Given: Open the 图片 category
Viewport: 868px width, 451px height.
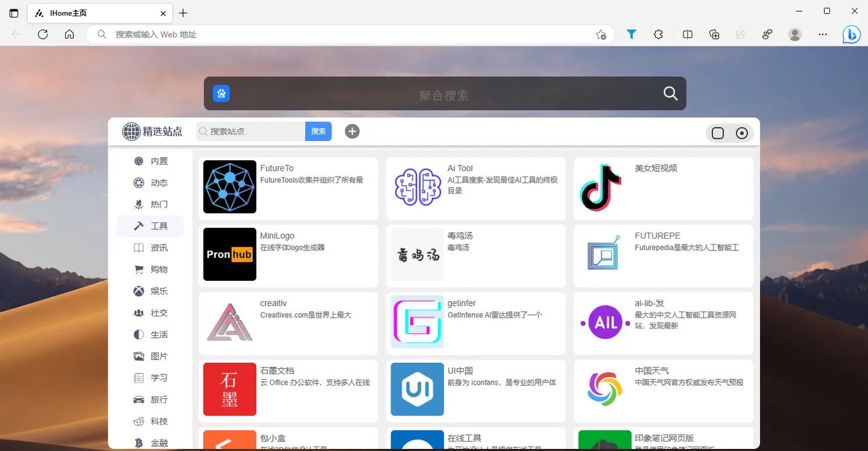Looking at the screenshot, I should pyautogui.click(x=150, y=356).
